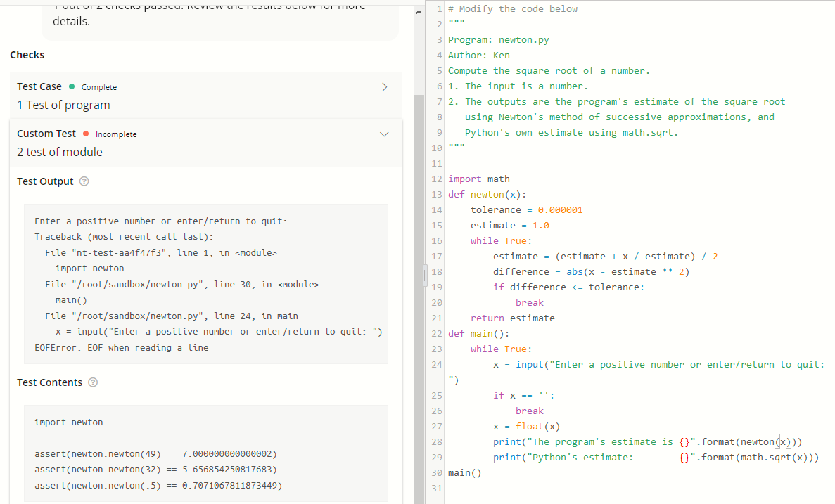Click line number 30 in the editor gutter
Viewport: 835px width, 504px height.
click(x=436, y=472)
